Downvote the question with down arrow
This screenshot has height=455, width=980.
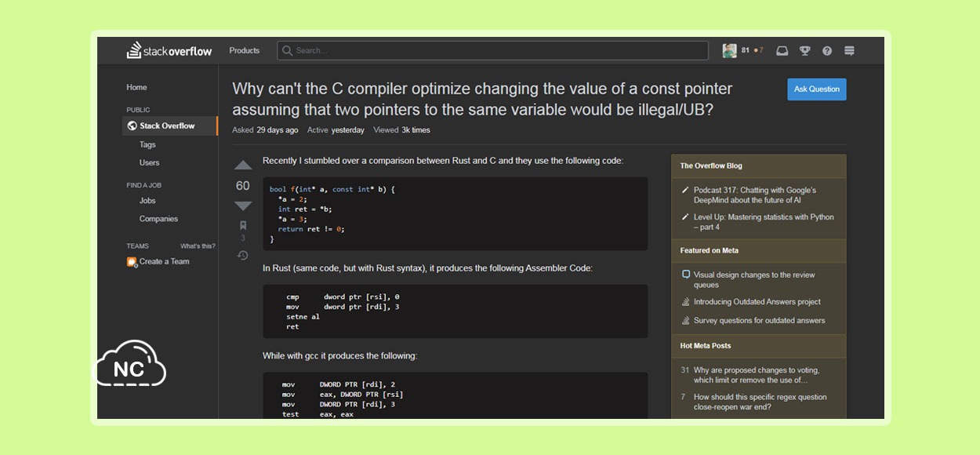pos(243,206)
